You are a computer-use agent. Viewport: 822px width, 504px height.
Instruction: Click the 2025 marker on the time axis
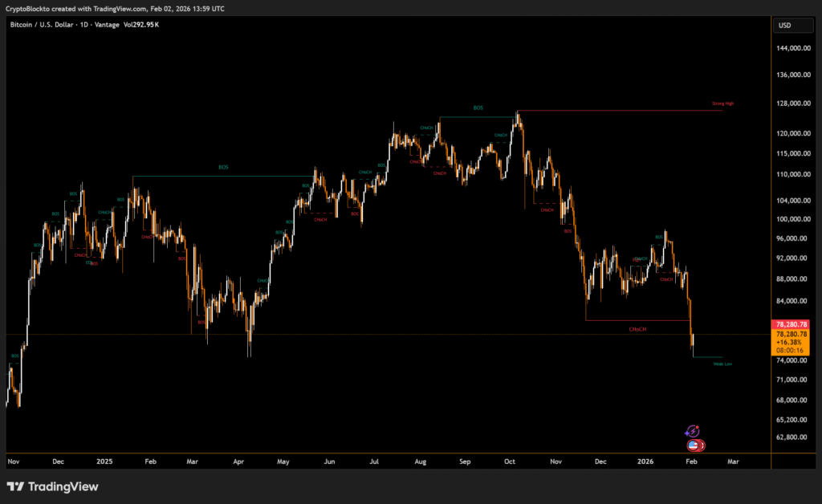pos(105,462)
